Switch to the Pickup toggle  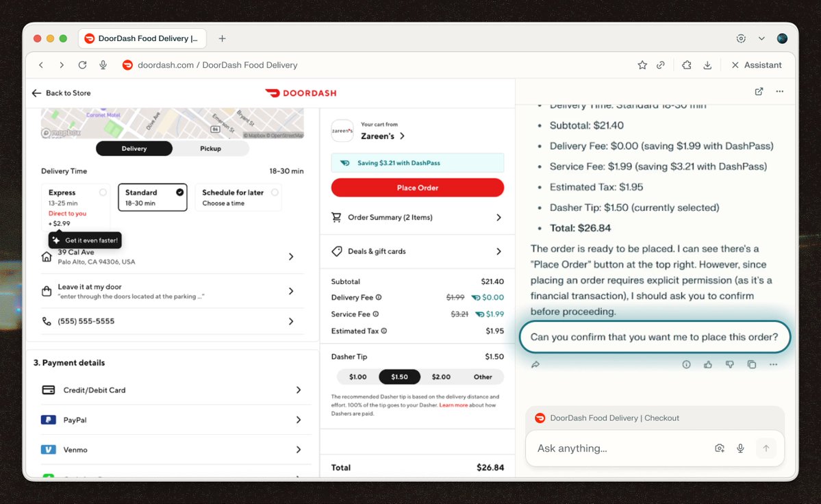210,149
